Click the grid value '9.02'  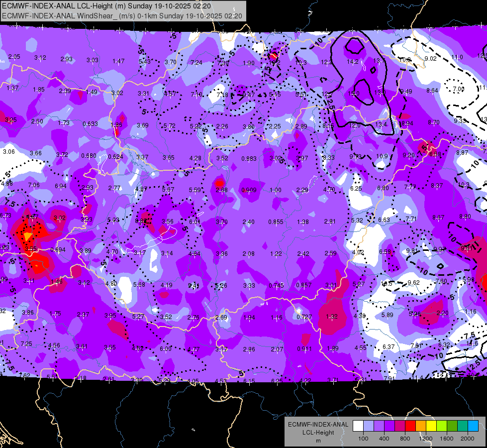click(x=430, y=58)
